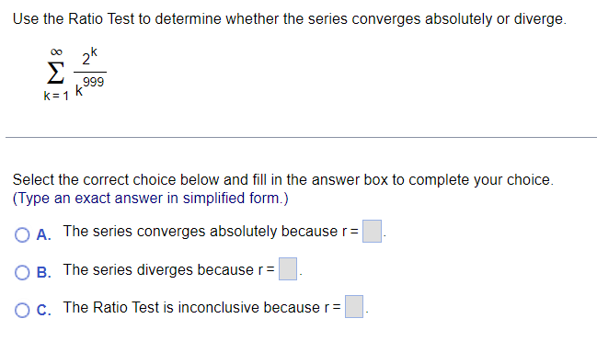Click the answer box in choice A

(372, 232)
